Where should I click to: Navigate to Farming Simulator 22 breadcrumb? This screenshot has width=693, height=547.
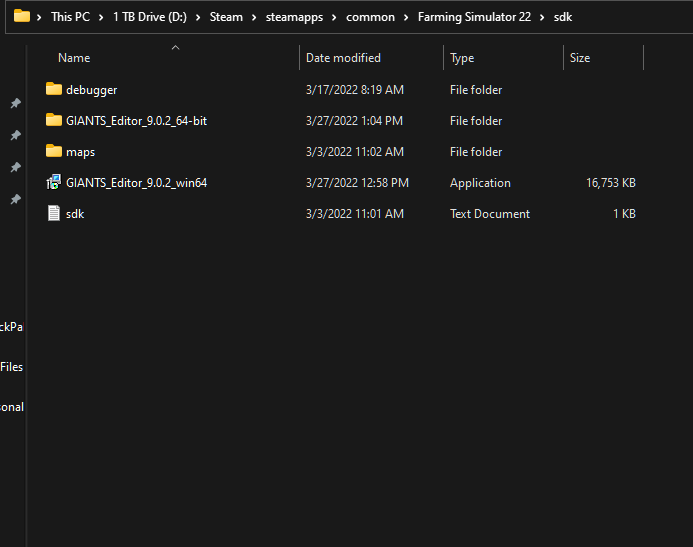[474, 17]
